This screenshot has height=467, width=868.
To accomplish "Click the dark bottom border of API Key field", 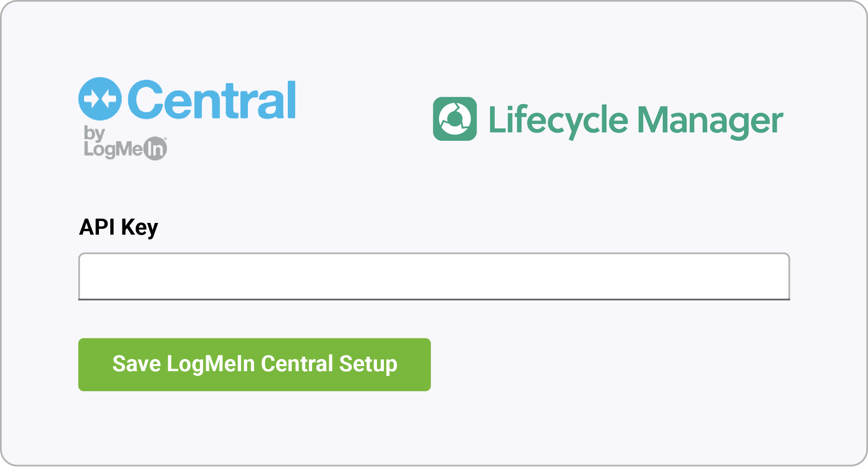I will click(x=434, y=299).
